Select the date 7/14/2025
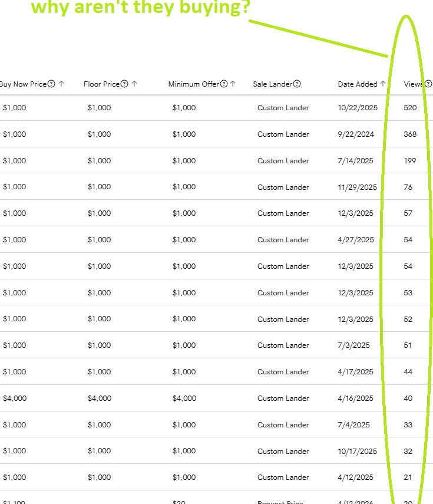Screen dimensions: 433x504 [x=356, y=161]
